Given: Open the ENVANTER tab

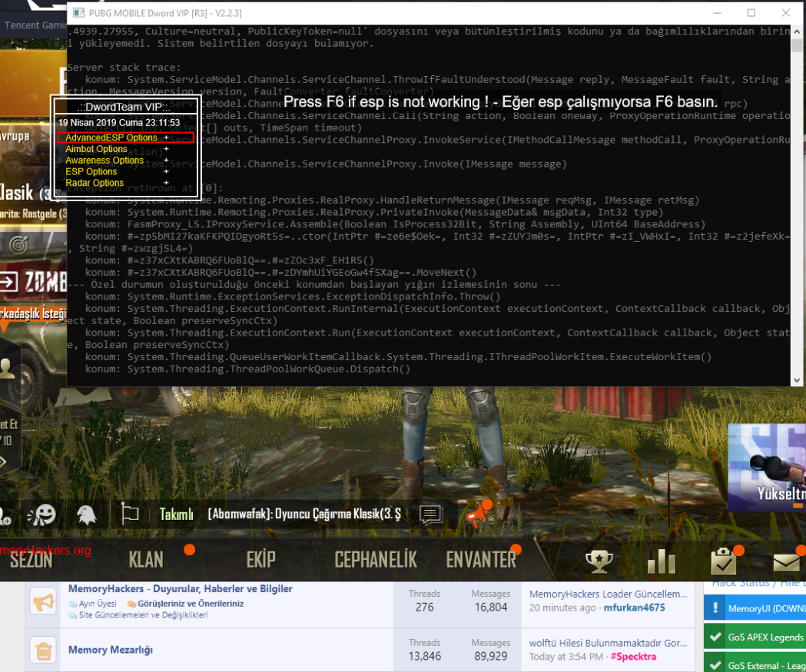Looking at the screenshot, I should click(x=481, y=560).
